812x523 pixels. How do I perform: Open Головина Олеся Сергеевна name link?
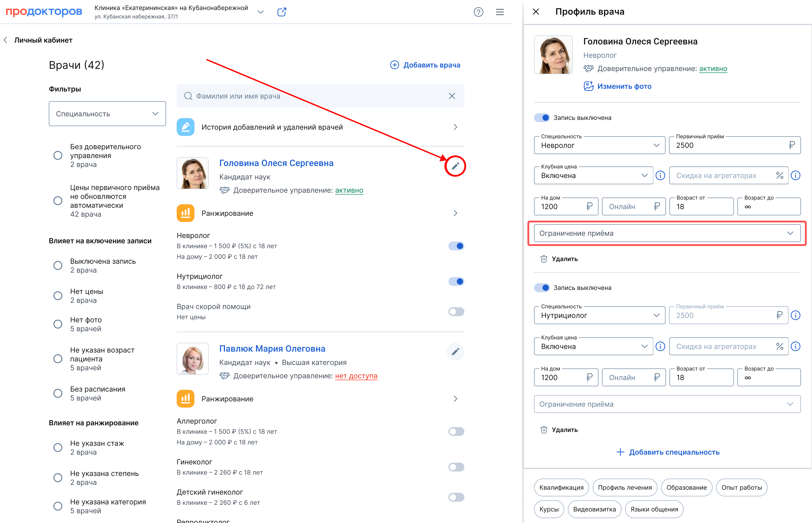click(276, 163)
